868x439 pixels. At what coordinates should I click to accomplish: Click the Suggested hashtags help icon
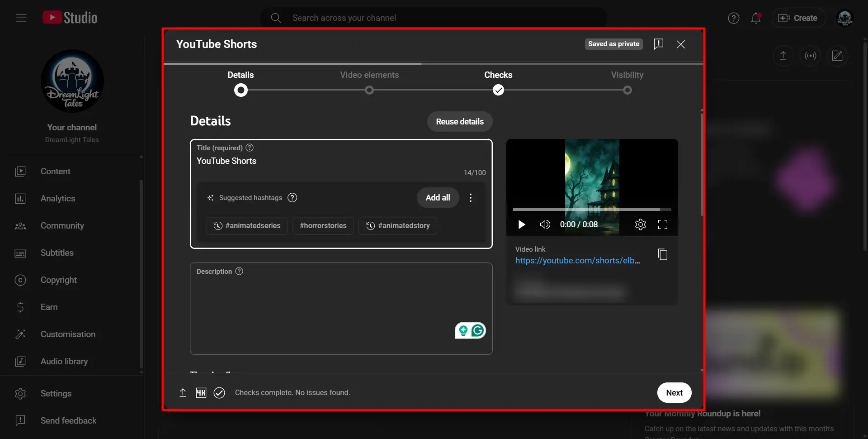(x=292, y=198)
